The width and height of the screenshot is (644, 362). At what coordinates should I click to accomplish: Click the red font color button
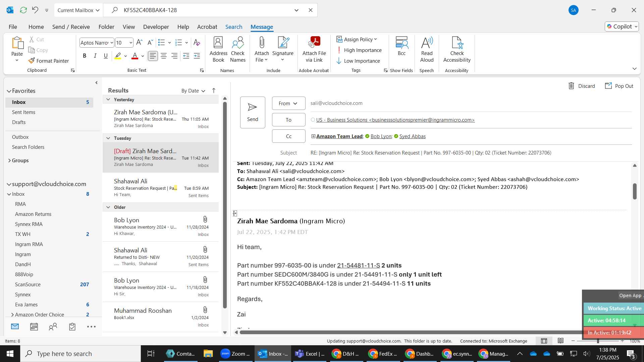point(135,56)
